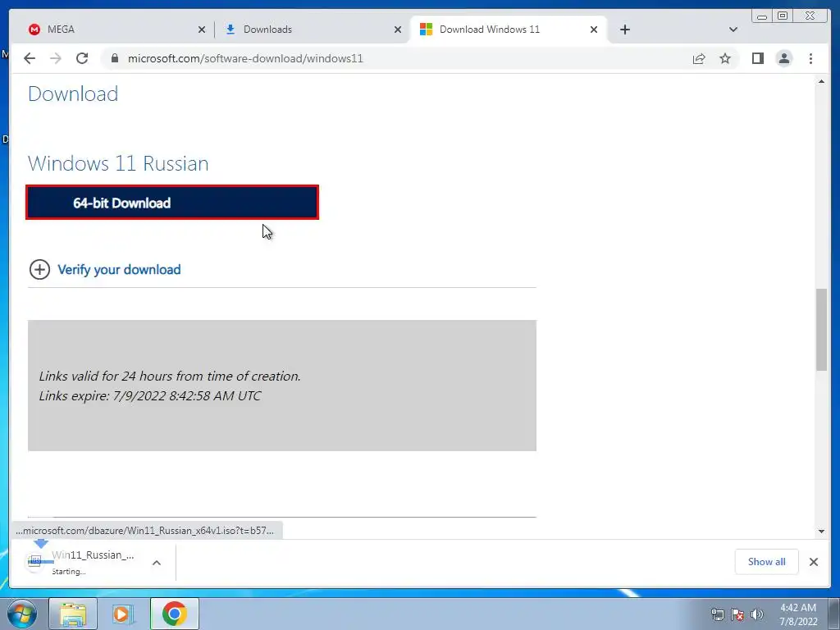
Task: Expand Verify your download section
Action: (x=39, y=269)
